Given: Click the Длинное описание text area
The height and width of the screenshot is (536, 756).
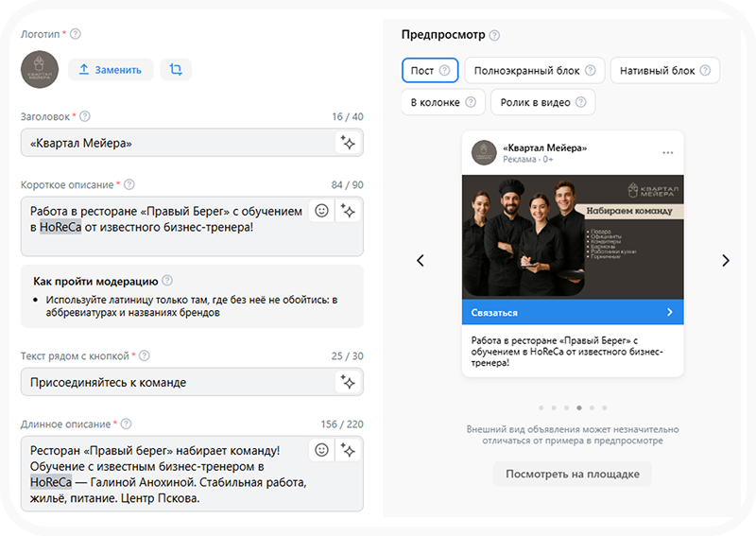Looking at the screenshot, I should pyautogui.click(x=192, y=474).
